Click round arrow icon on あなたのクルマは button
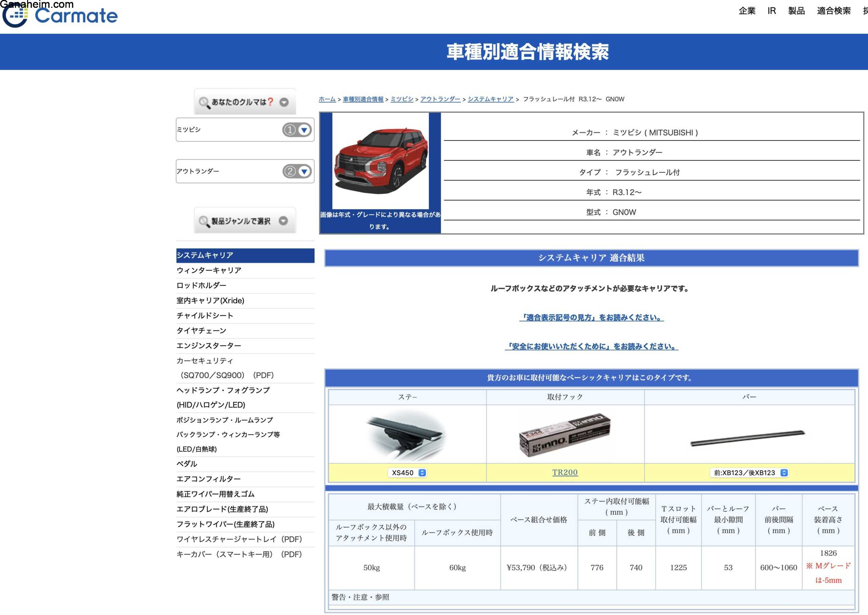The width and height of the screenshot is (868, 615). [x=284, y=102]
